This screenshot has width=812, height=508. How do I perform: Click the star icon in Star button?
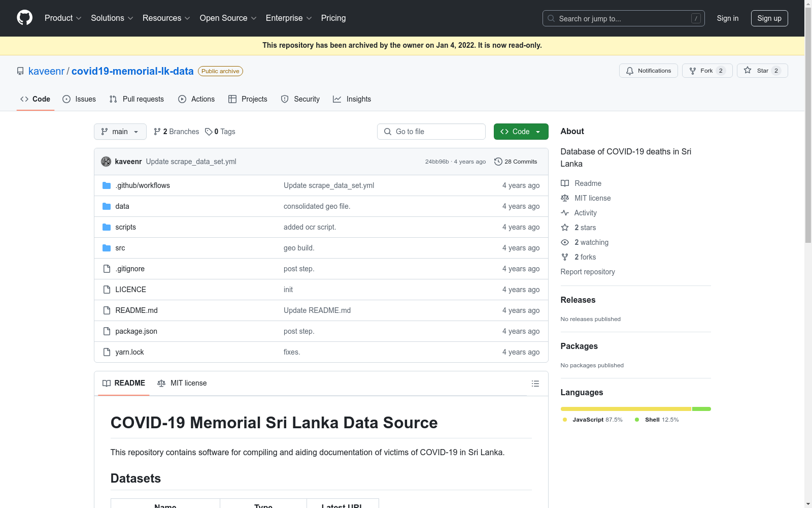[x=748, y=71]
